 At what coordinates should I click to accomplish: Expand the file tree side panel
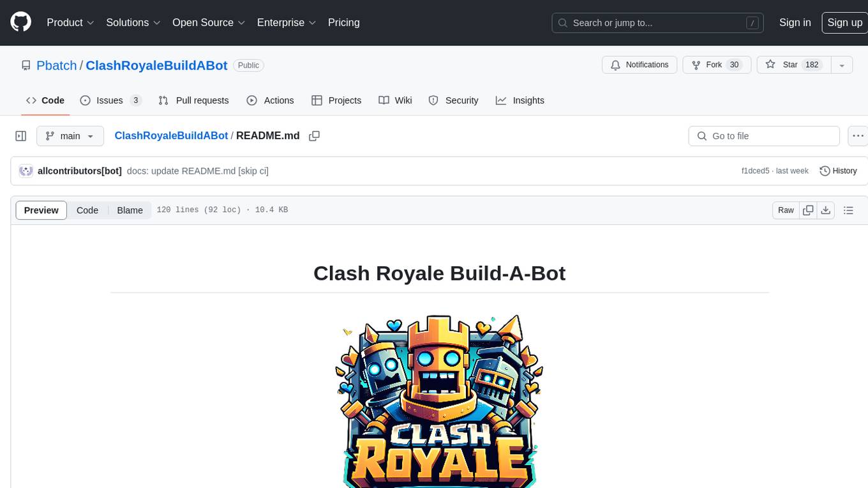pos(21,136)
